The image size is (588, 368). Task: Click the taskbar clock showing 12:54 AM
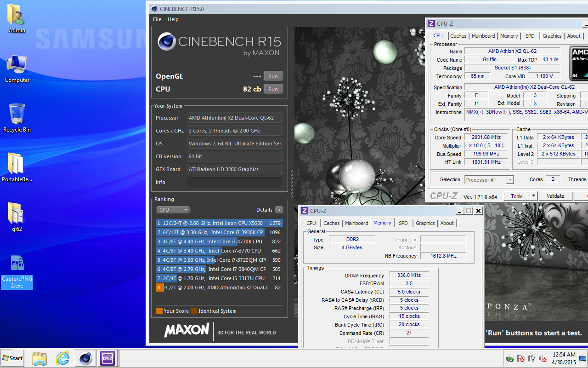coord(564,358)
